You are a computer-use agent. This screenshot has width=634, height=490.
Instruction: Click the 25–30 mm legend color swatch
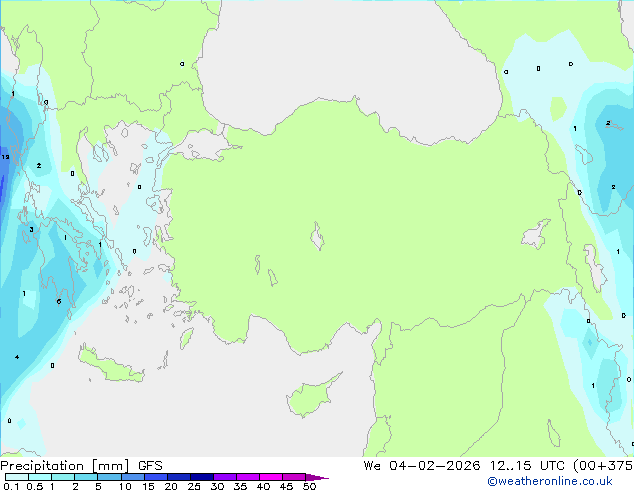(x=201, y=477)
